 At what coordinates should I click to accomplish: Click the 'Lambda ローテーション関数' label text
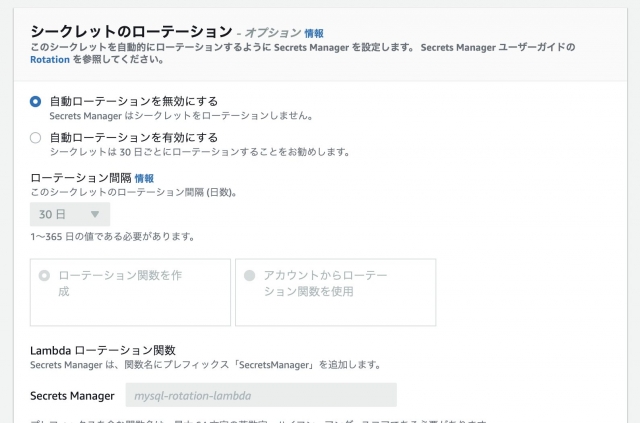103,350
